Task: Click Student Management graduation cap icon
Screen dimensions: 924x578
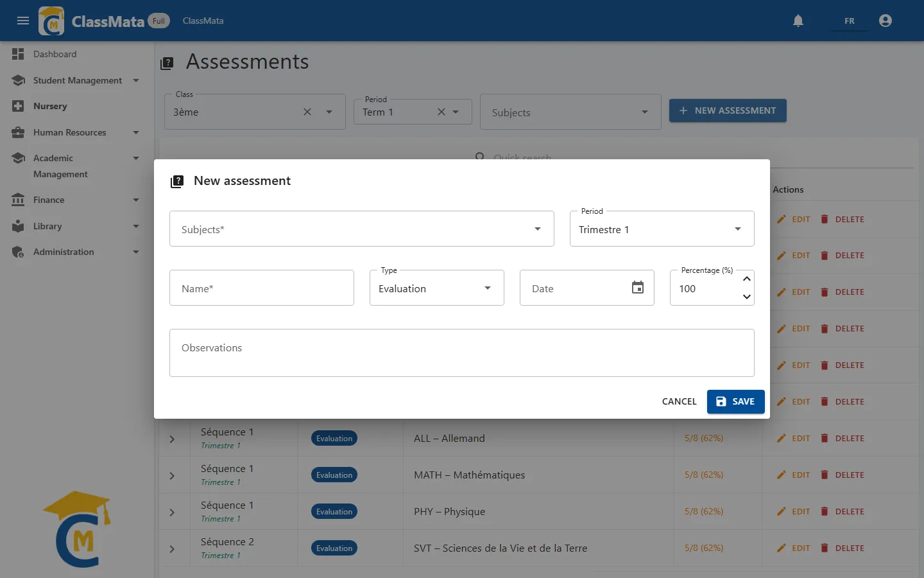Action: [x=18, y=80]
